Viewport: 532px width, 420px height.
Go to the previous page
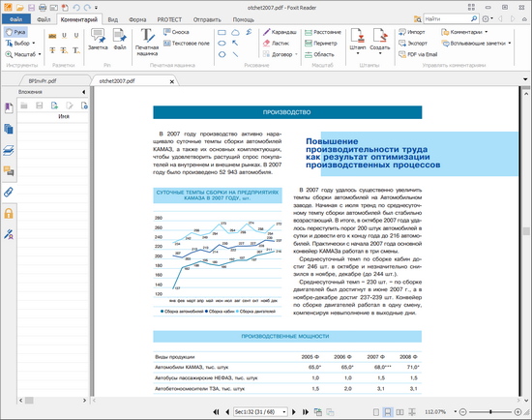[x=227, y=412]
